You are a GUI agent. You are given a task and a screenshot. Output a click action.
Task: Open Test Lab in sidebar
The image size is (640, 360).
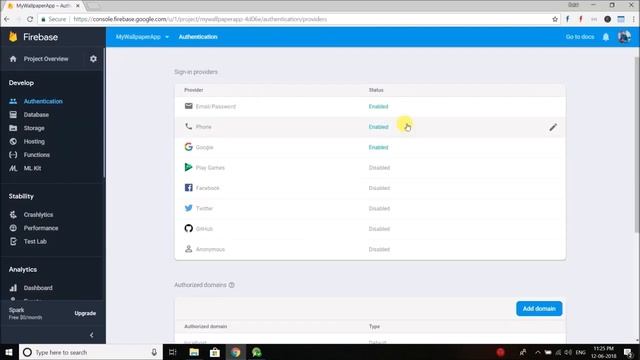point(35,242)
